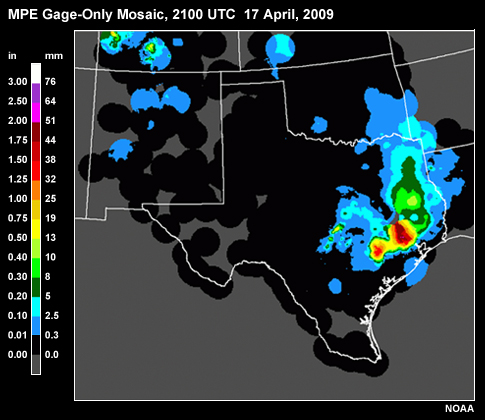Click the magenta 2.00 inch legend swatch
The width and height of the screenshot is (485, 420).
pyautogui.click(x=36, y=113)
